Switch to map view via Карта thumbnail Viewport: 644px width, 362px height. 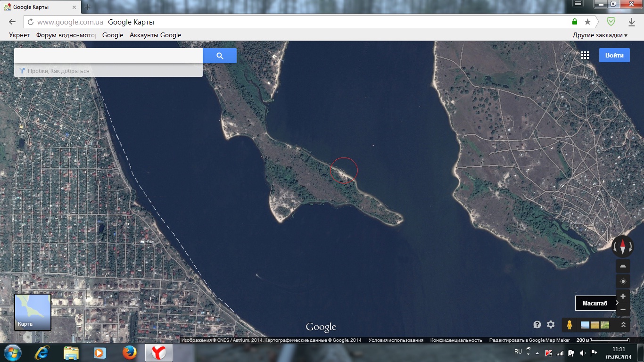pos(33,312)
